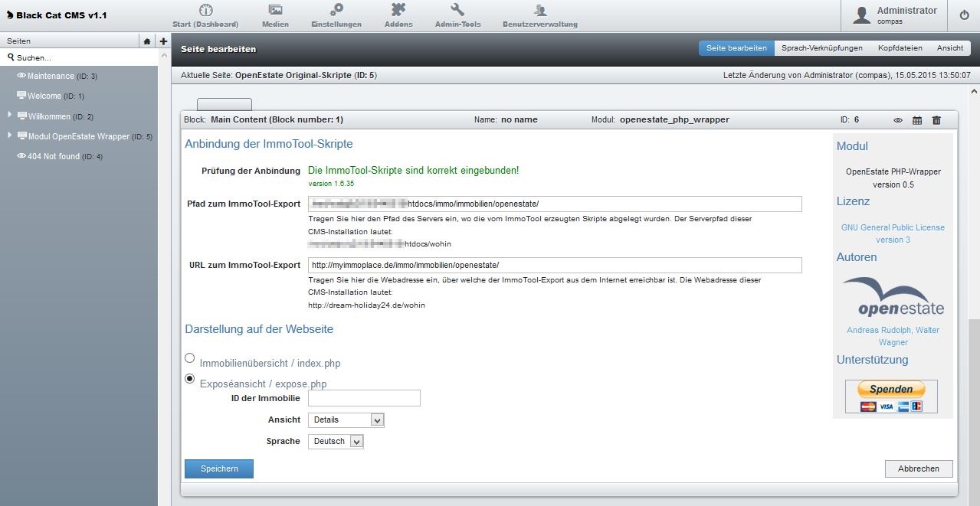Click the Pfad zum ImmoTool-Export field
This screenshot has height=506, width=980.
(555, 204)
